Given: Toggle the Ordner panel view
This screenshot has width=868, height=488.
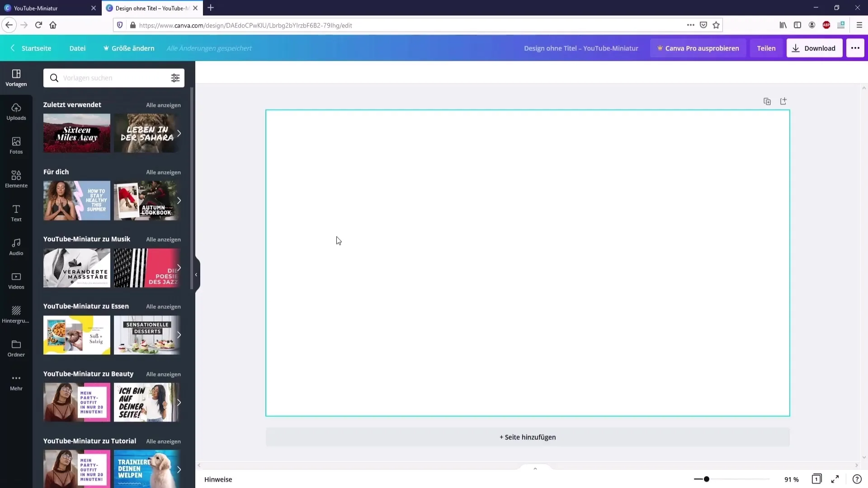Looking at the screenshot, I should pos(16,348).
